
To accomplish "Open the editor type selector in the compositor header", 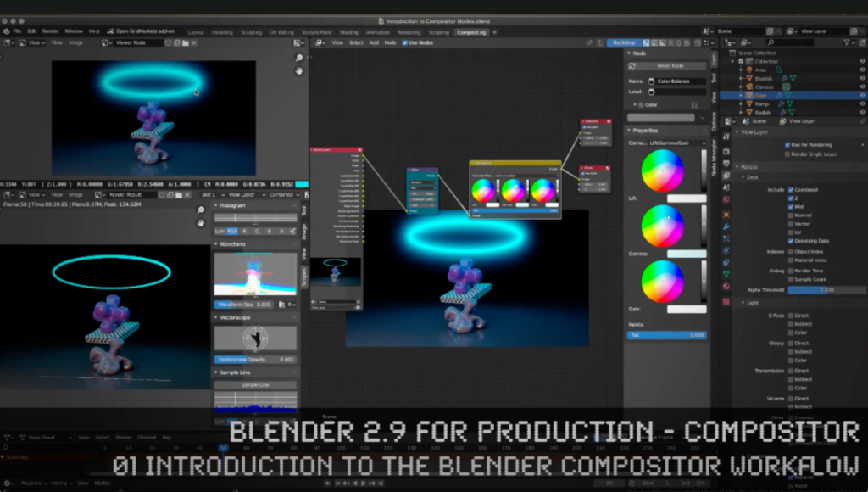I will (319, 42).
